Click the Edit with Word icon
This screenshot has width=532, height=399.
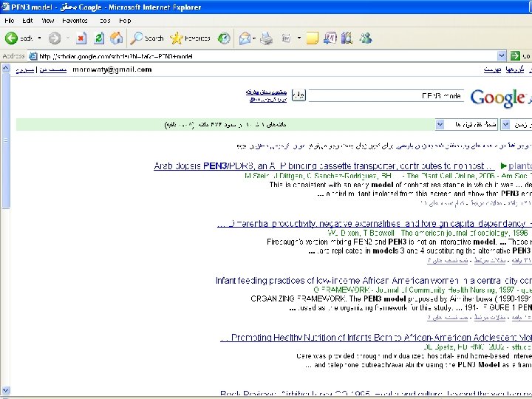tap(287, 38)
